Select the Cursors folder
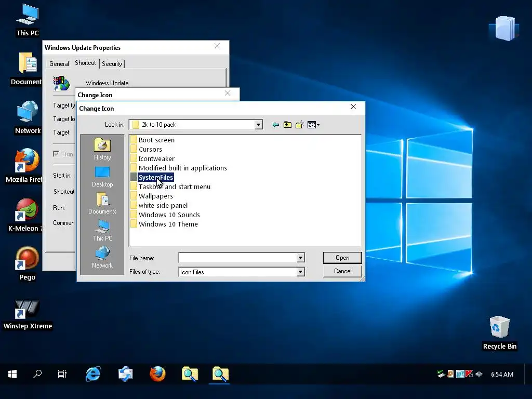 [x=146, y=149]
